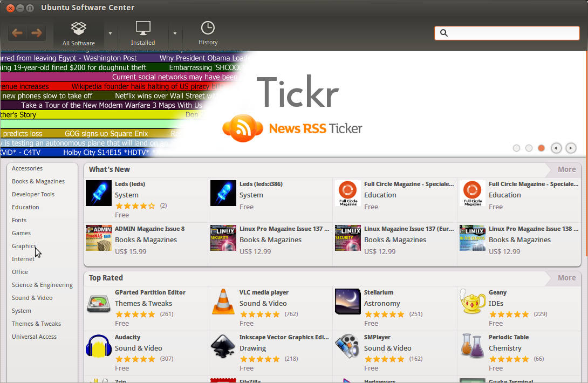This screenshot has height=383, width=588.
Task: Select the second banner slide dot
Action: coord(529,148)
